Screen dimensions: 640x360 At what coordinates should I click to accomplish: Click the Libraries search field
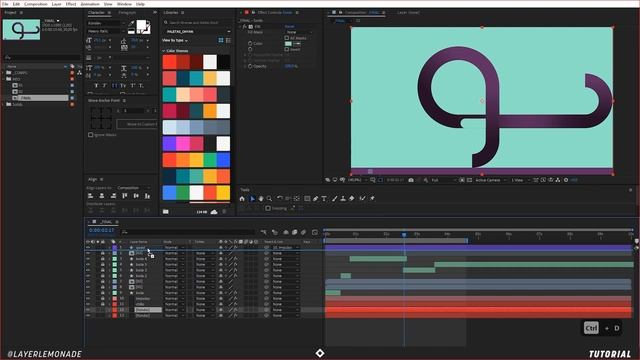pos(198,23)
